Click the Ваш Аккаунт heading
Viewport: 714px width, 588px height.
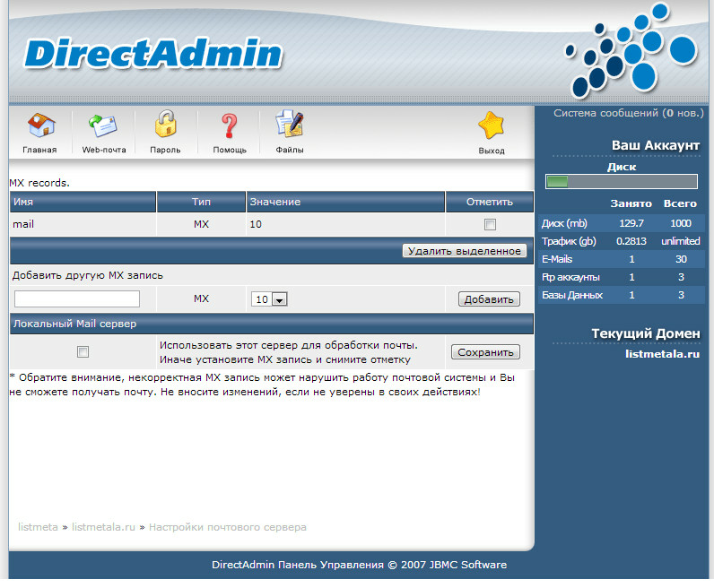[x=656, y=145]
